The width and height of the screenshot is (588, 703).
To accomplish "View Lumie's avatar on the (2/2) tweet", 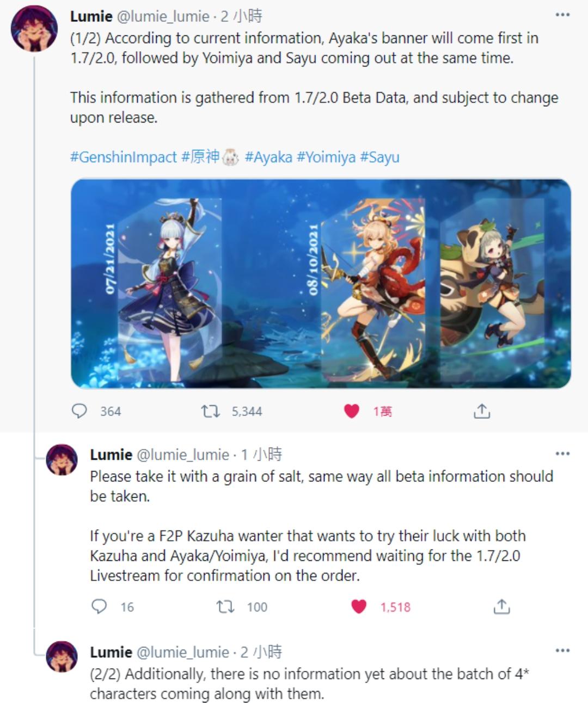I will tap(62, 657).
